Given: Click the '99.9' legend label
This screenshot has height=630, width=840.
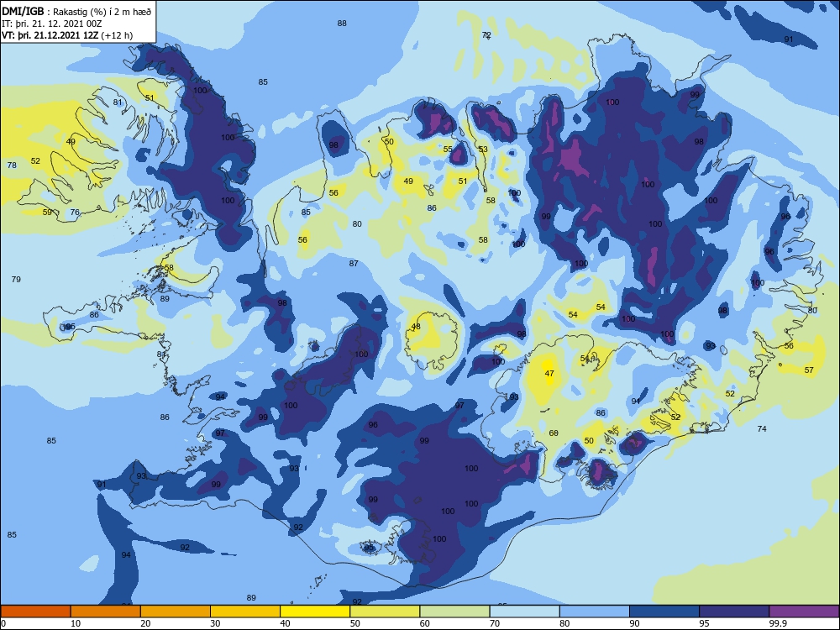Looking at the screenshot, I should tap(777, 623).
